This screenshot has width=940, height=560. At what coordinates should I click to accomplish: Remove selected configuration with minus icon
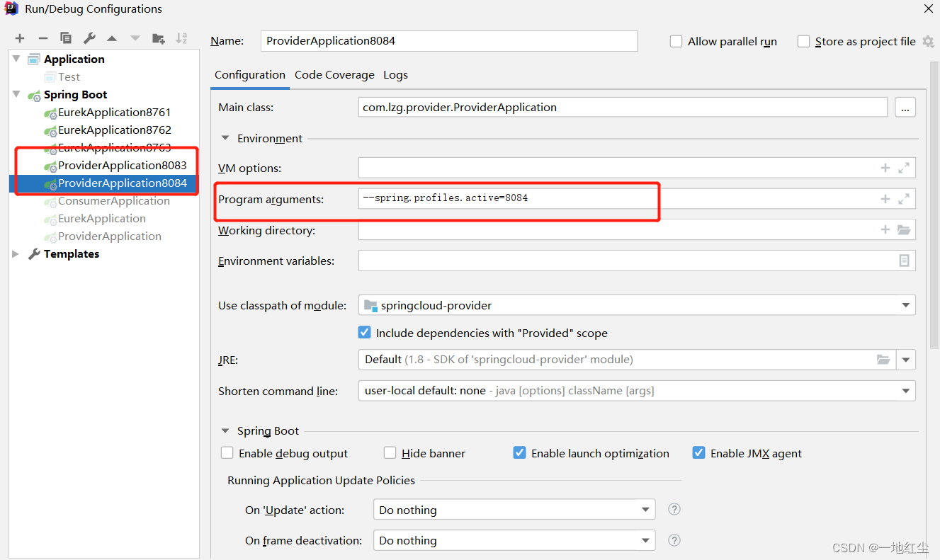pyautogui.click(x=43, y=38)
